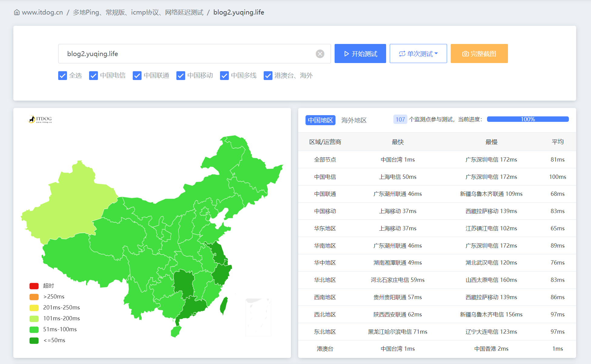Screen dimensions: 591x364
Task: Open the www.itdog.cn breadcrumb link
Action: pos(42,12)
